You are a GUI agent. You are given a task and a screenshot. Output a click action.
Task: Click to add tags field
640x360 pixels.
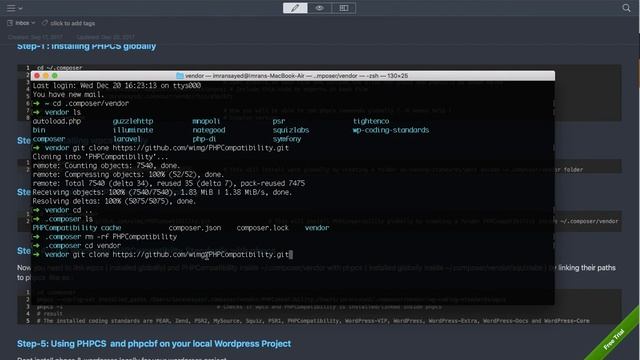[73, 23]
